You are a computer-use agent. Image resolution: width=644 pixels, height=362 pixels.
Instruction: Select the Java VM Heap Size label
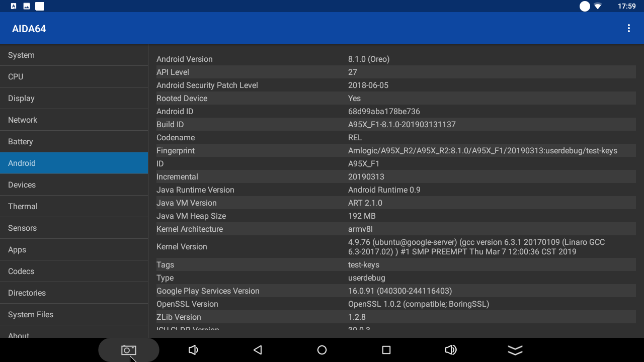point(191,216)
